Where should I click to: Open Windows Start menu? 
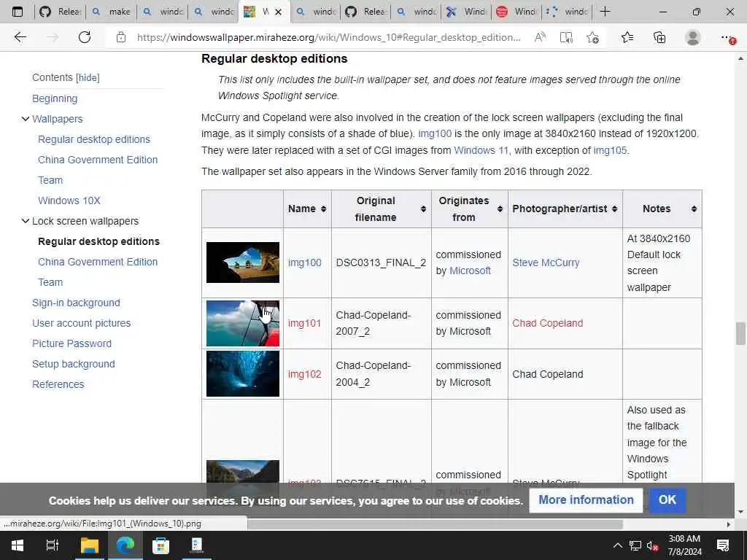tap(18, 545)
